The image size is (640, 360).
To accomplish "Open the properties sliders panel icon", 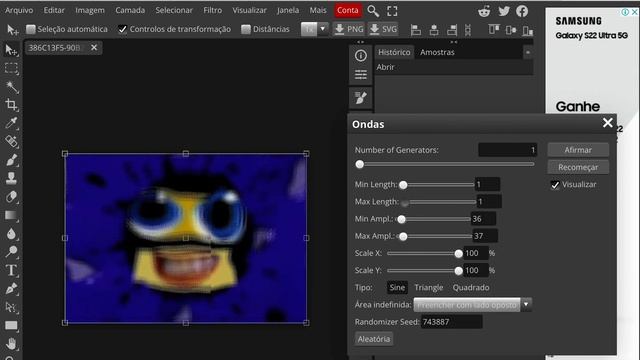I will [x=360, y=75].
